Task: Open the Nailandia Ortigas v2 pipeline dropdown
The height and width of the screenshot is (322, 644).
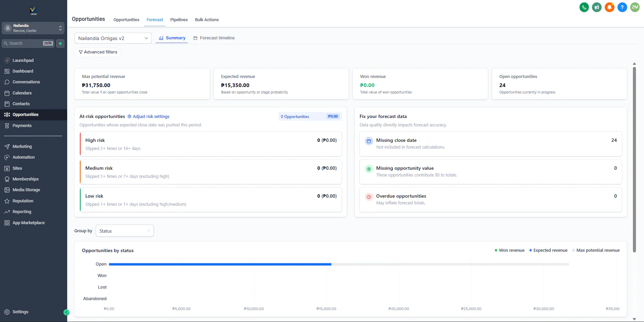Action: pyautogui.click(x=113, y=38)
